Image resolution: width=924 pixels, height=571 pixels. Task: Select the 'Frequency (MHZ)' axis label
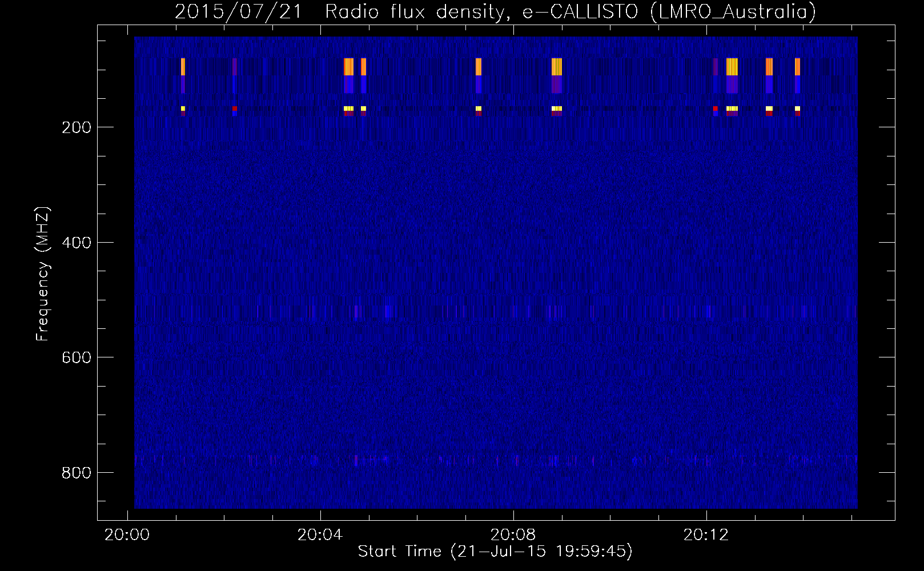point(43,274)
